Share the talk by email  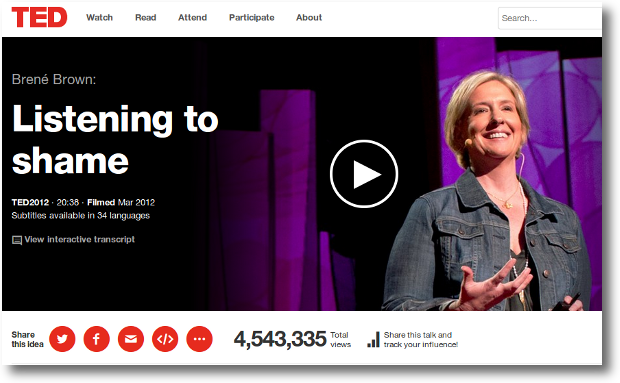pyautogui.click(x=131, y=339)
